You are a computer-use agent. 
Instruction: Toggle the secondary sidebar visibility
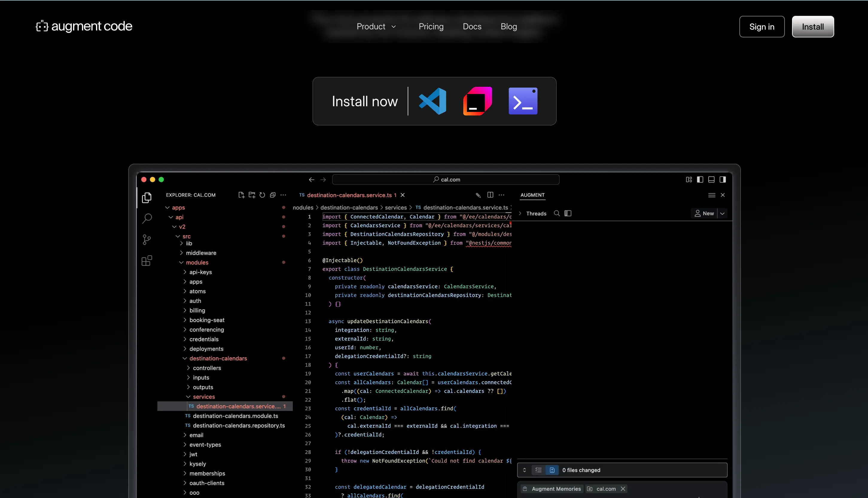pos(723,179)
